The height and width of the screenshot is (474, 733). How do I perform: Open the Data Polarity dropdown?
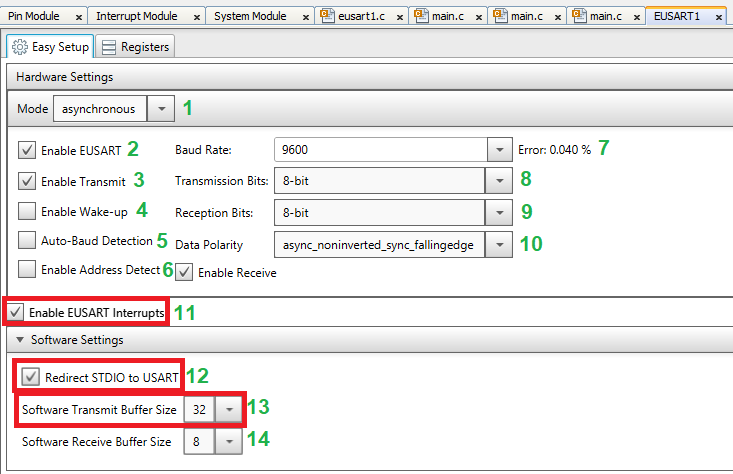tap(499, 244)
